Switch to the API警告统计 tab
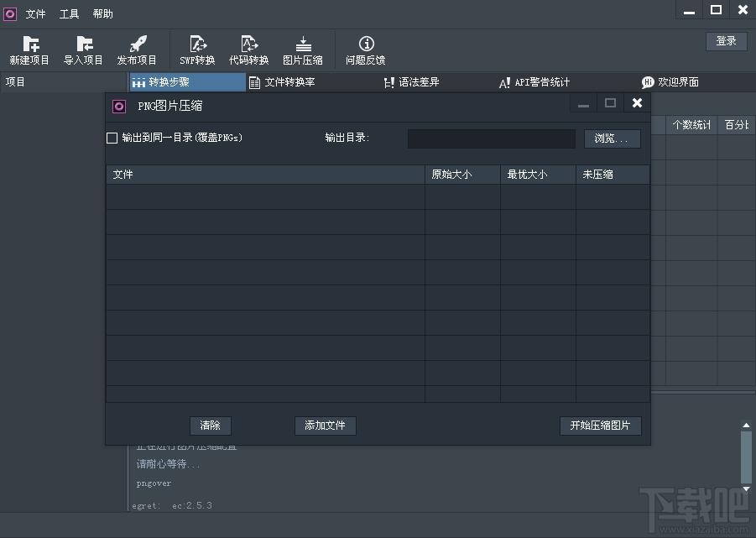 [x=534, y=82]
